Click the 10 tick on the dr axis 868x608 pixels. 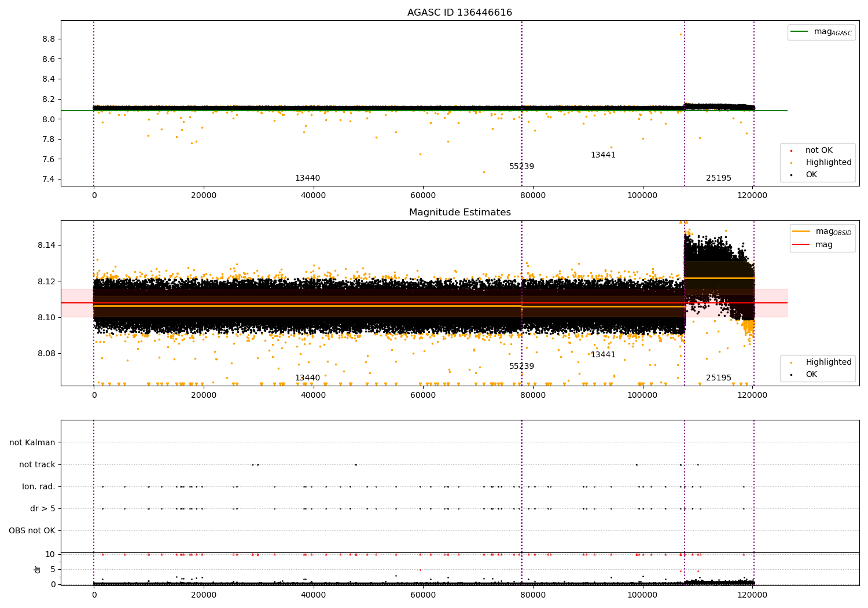(50, 554)
